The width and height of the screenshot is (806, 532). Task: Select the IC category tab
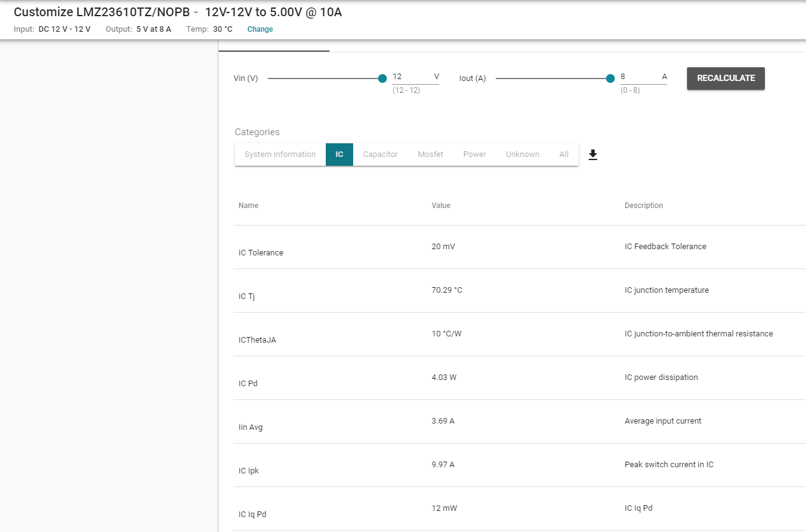tap(339, 154)
